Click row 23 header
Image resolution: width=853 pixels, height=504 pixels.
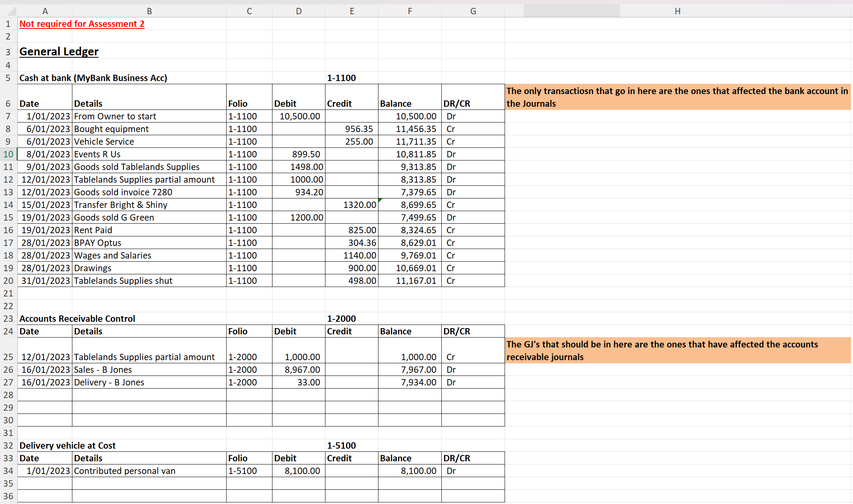coord(8,319)
